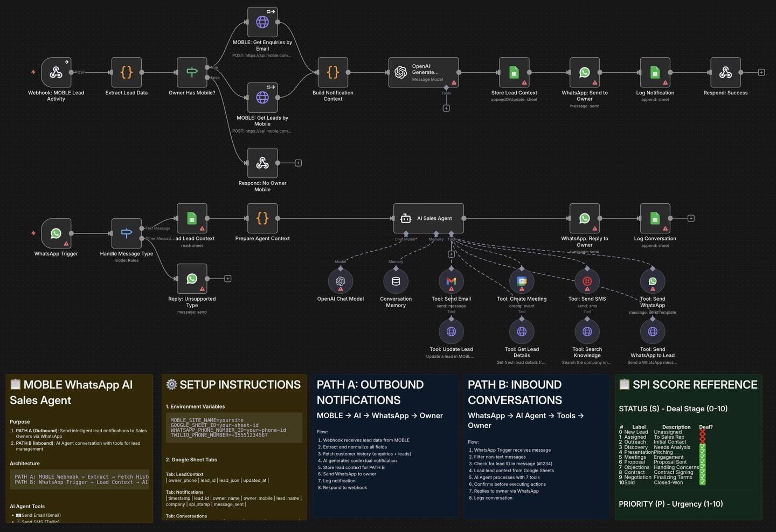Image resolution: width=776 pixels, height=532 pixels.
Task: Add node after Respond: No Owner Mobile
Action: pos(298,163)
